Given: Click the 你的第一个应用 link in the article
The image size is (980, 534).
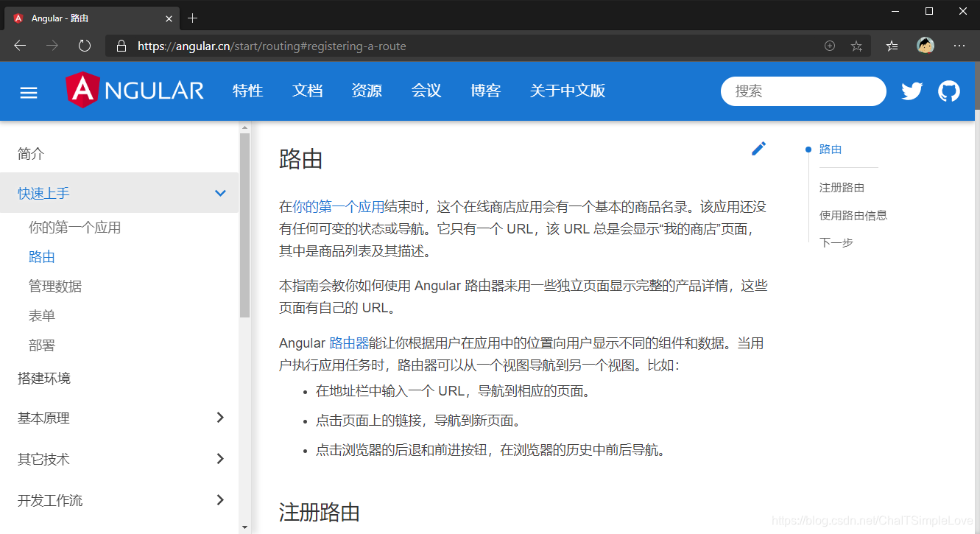Looking at the screenshot, I should point(339,207).
